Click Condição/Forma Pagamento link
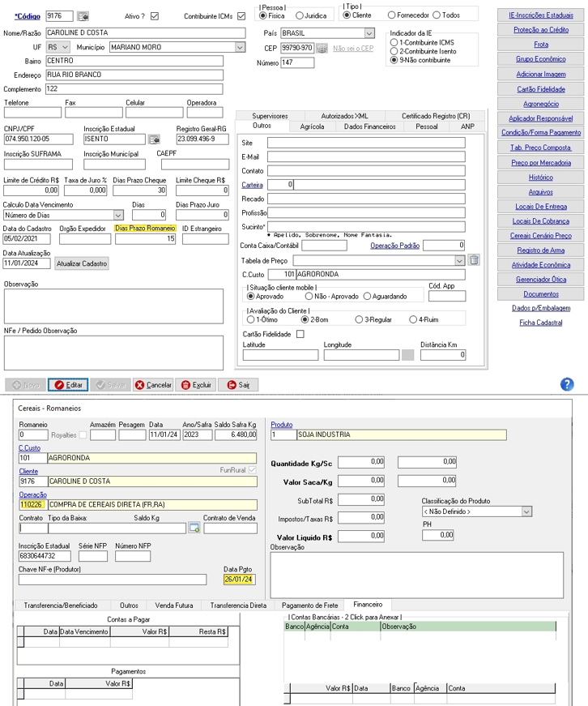The image size is (588, 706). pos(541,133)
